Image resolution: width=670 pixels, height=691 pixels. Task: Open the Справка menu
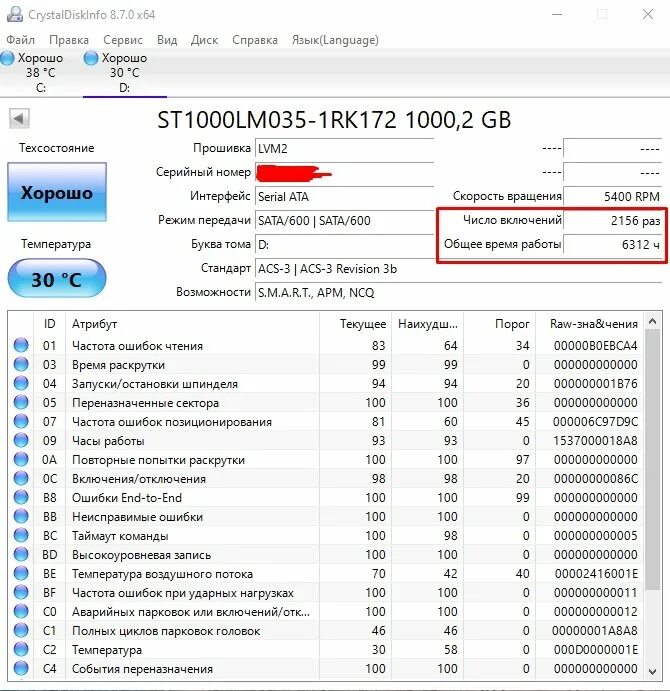(x=255, y=40)
